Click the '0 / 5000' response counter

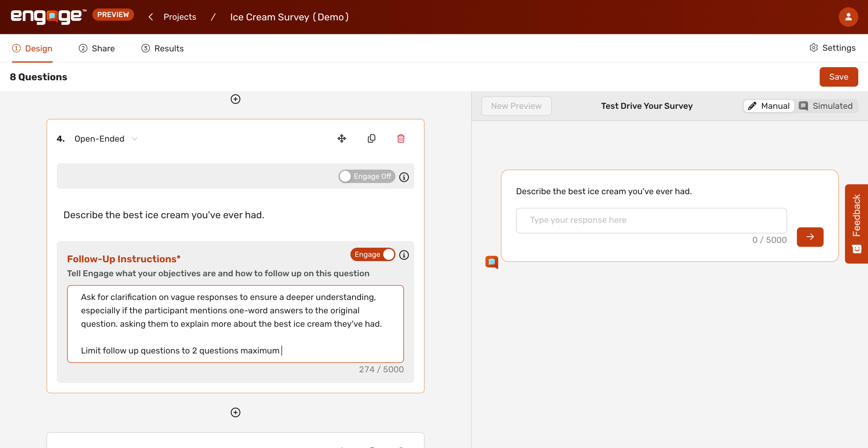click(x=769, y=240)
